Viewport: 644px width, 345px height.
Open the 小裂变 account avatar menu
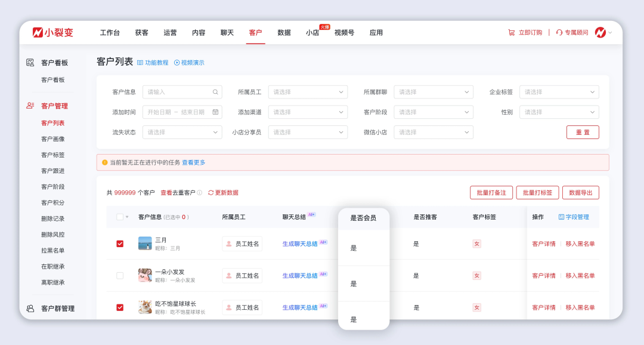pos(601,32)
